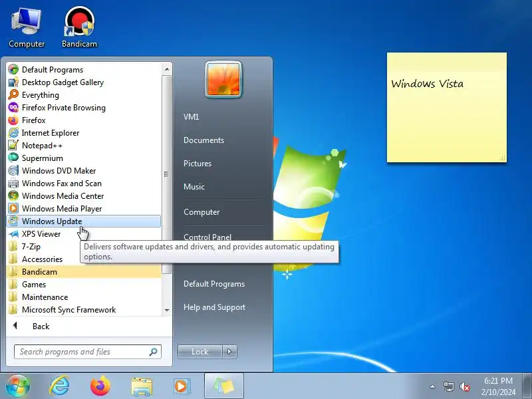This screenshot has width=532, height=399.
Task: Open Firefox from the taskbar
Action: (x=100, y=386)
